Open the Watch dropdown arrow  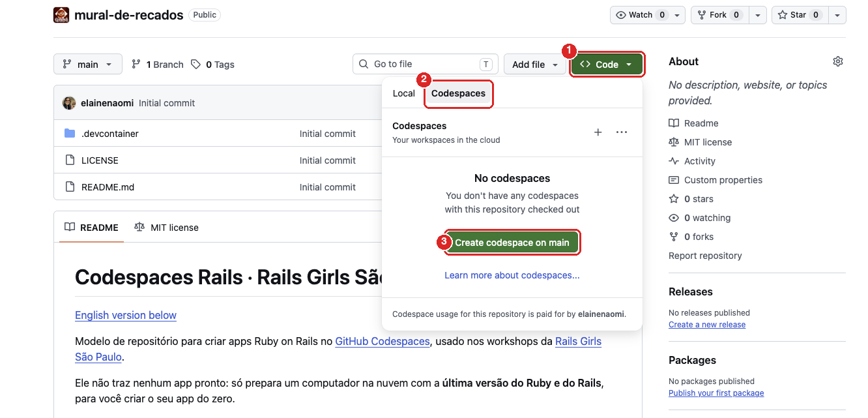pyautogui.click(x=678, y=15)
